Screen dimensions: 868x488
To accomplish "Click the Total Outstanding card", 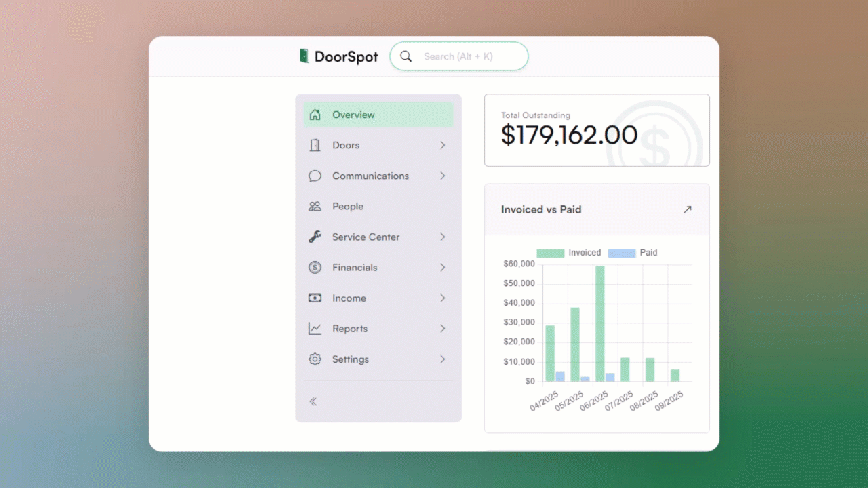I will pos(597,130).
